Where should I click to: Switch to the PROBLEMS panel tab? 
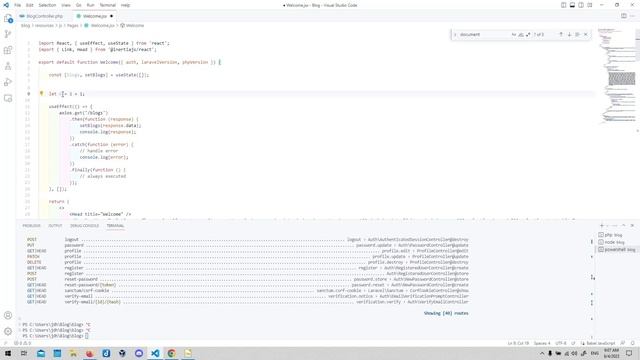[x=31, y=225]
